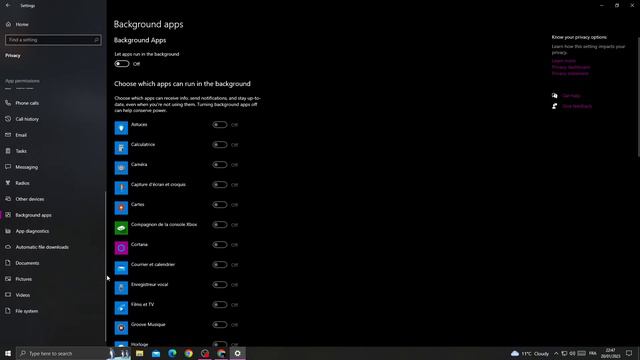Launch Microsoft Edge from the taskbar
This screenshot has height=360, width=640.
pos(172,353)
